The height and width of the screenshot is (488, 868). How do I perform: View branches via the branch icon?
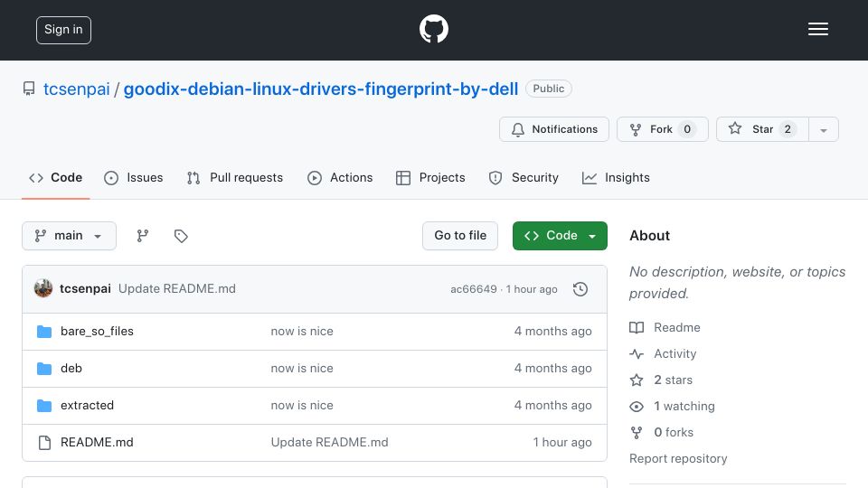pos(143,236)
